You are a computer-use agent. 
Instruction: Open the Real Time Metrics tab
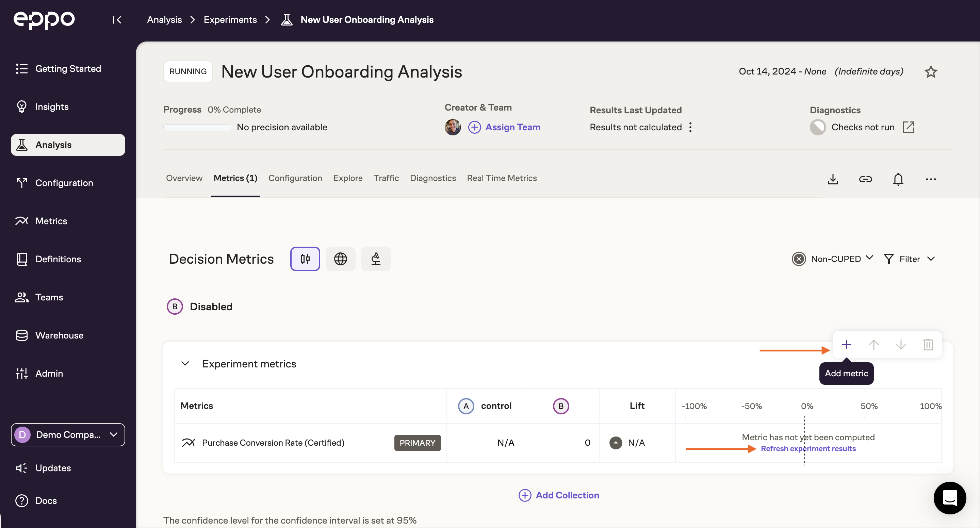click(502, 178)
